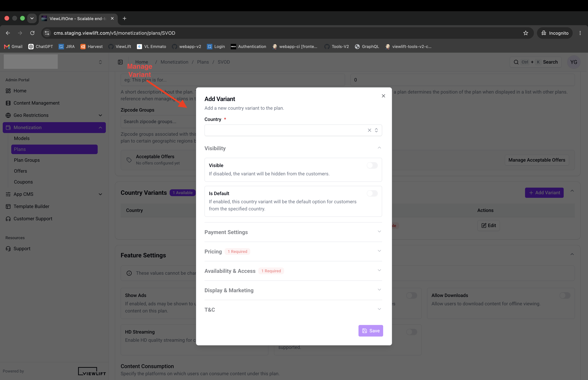Go to Monetization breadcrumb
Viewport: 588px width, 380px height.
click(174, 62)
